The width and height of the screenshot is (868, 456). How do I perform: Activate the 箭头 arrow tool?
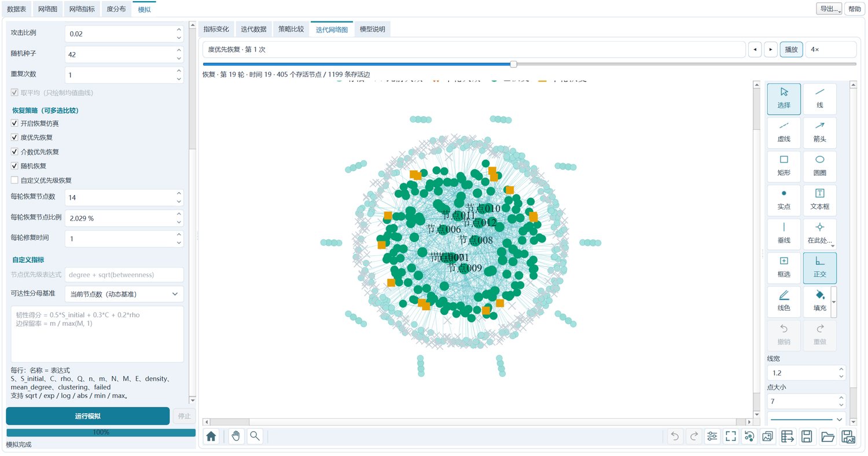pos(820,133)
